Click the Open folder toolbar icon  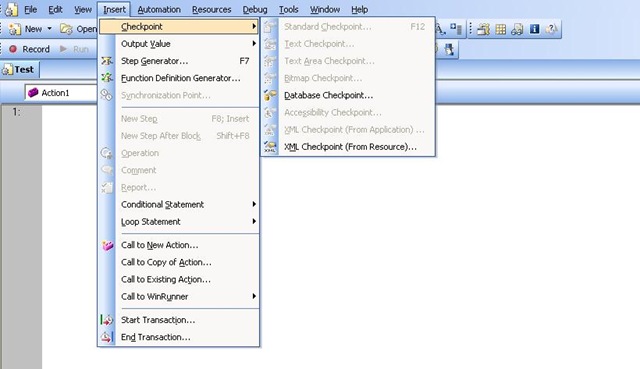[x=66, y=29]
